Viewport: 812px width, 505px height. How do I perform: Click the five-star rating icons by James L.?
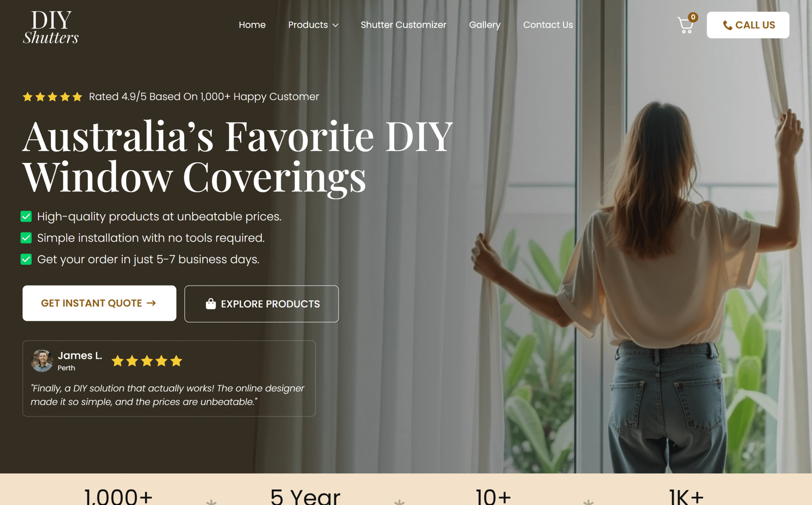pyautogui.click(x=147, y=361)
